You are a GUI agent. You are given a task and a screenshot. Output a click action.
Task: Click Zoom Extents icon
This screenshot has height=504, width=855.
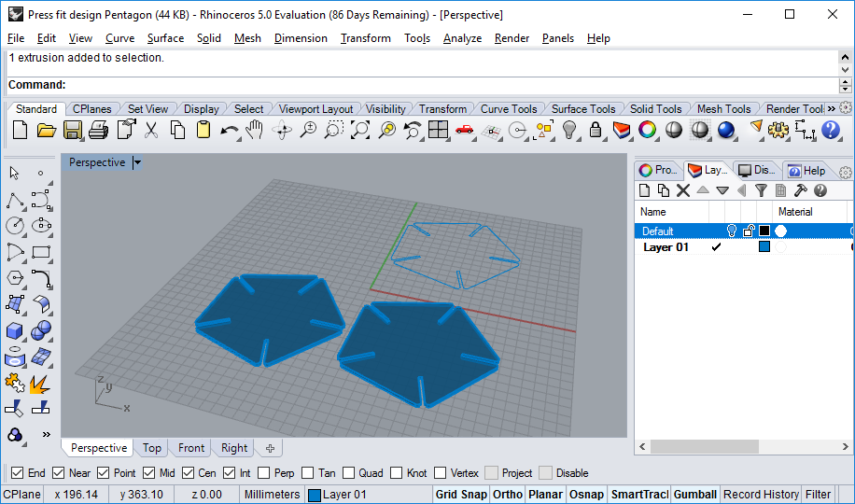[360, 131]
